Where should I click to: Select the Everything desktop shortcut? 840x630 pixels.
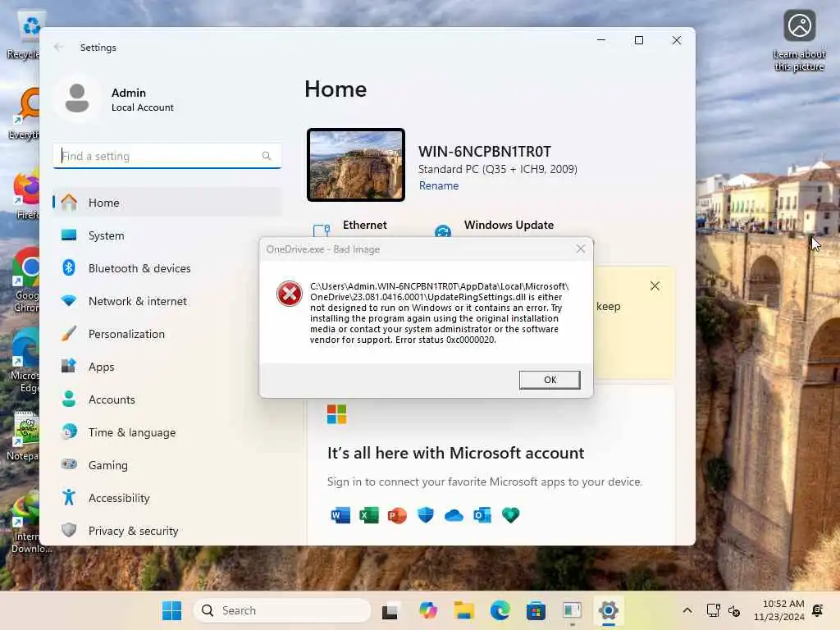point(25,115)
